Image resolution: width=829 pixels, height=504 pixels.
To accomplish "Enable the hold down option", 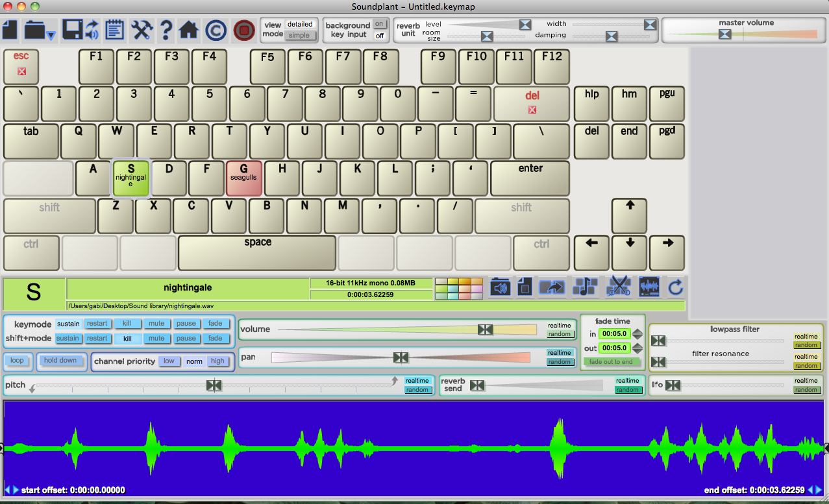I will click(60, 361).
